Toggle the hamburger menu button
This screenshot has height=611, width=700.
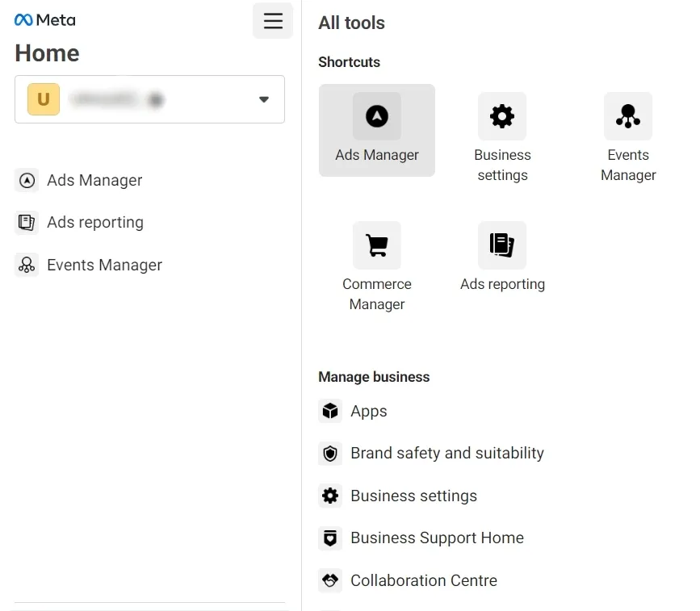click(273, 20)
